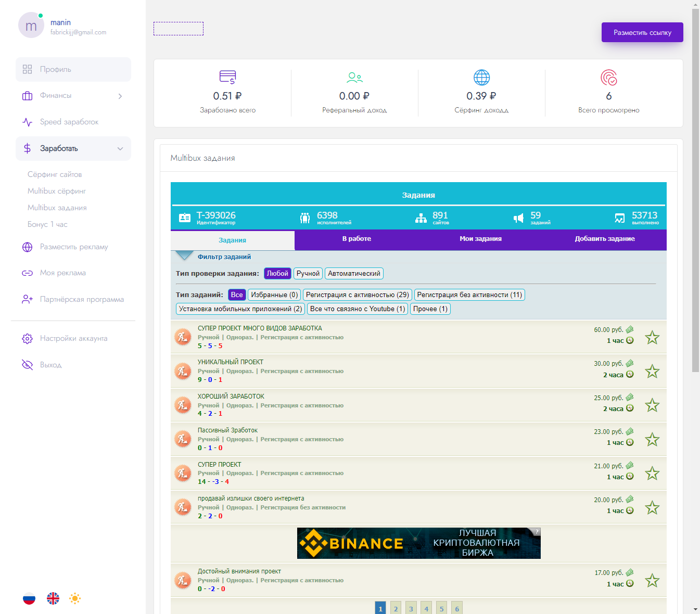Select Ручной verification type filter
This screenshot has height=614, width=700.
tap(308, 274)
